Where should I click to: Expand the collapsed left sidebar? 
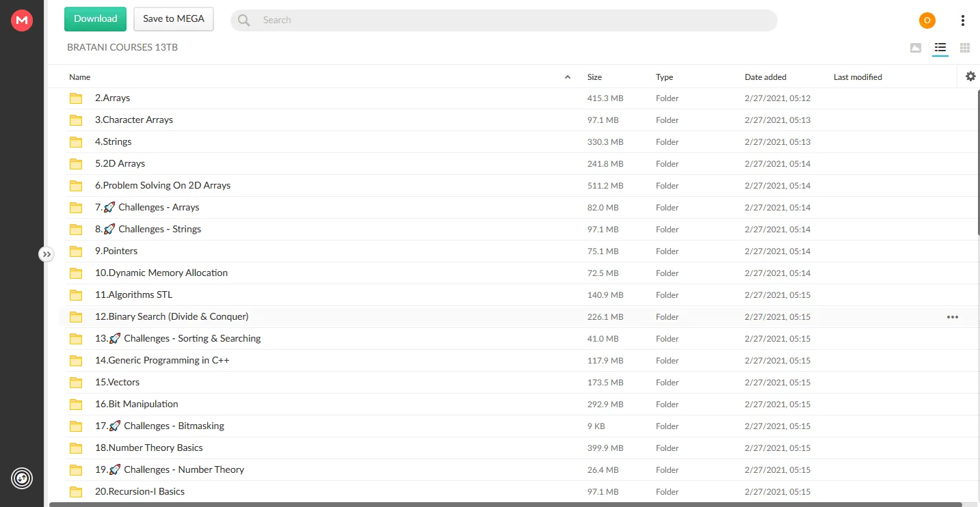coord(46,254)
